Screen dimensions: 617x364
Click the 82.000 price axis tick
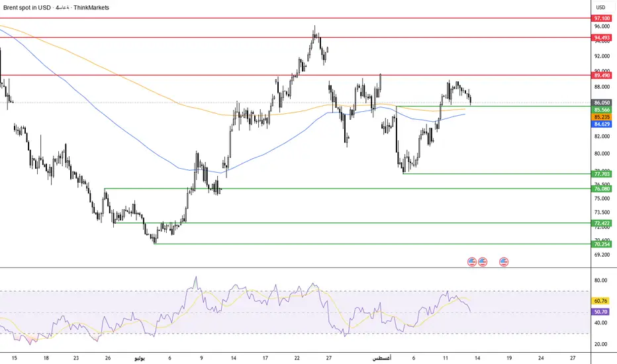coord(602,136)
